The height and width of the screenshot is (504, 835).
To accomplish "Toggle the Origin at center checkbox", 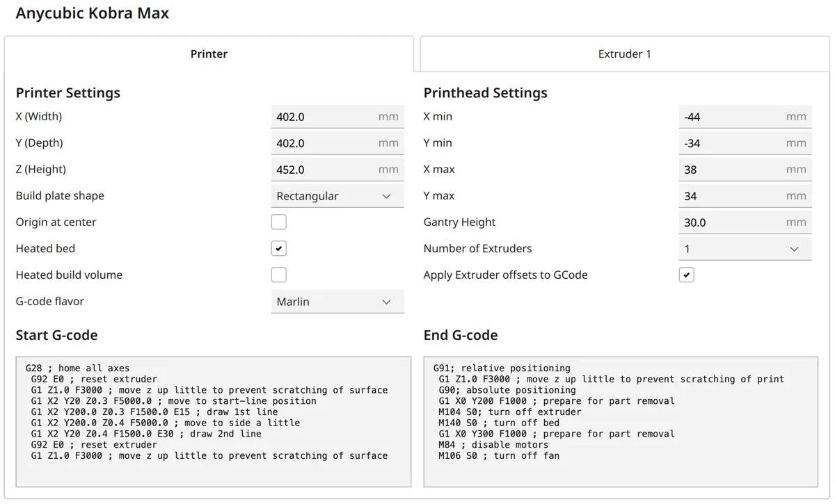I will click(279, 222).
